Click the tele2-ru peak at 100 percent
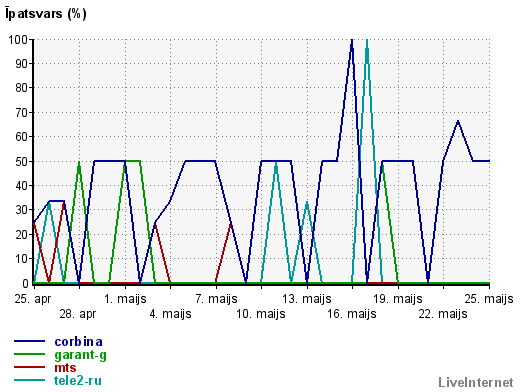 367,40
